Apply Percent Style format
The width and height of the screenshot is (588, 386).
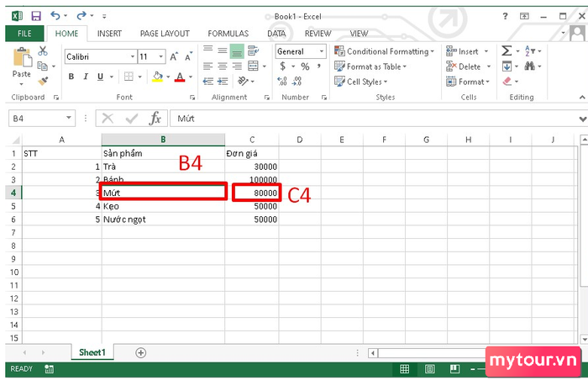[305, 66]
